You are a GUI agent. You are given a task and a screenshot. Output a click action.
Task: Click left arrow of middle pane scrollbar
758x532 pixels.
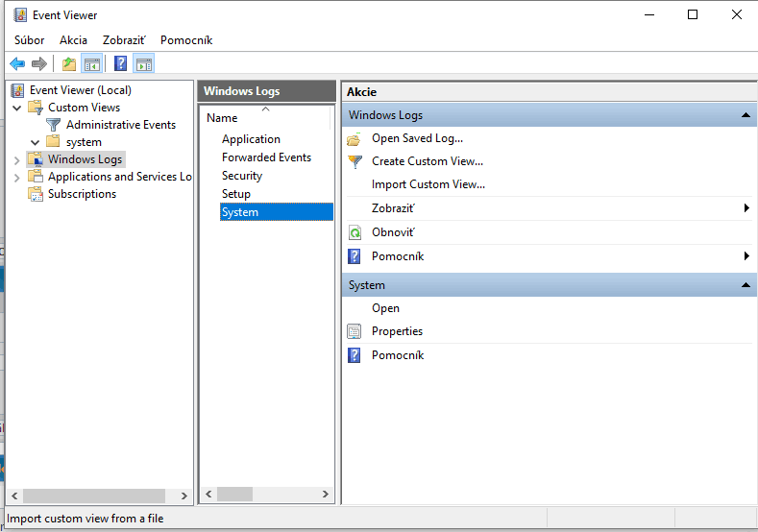208,494
